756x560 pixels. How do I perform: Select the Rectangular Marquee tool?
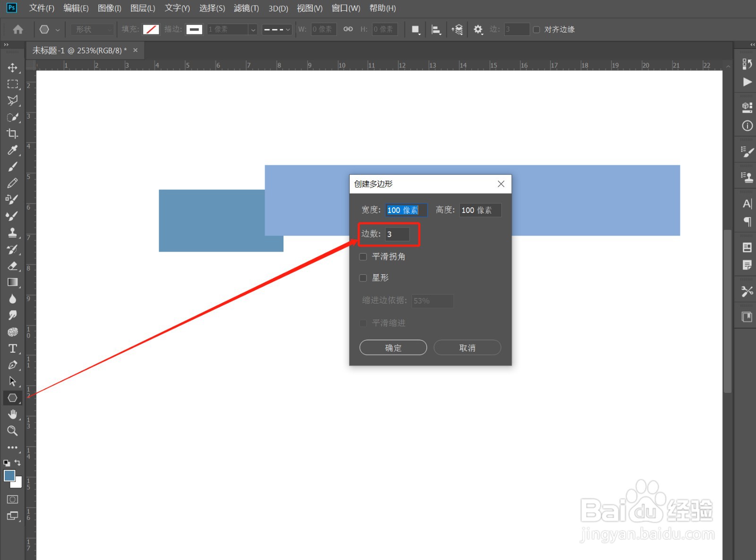click(12, 84)
